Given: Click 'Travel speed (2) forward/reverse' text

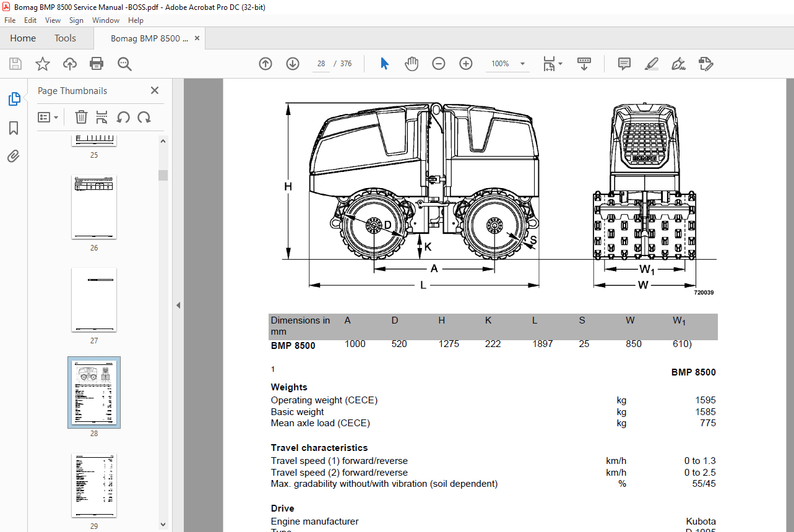Looking at the screenshot, I should pos(339,473).
